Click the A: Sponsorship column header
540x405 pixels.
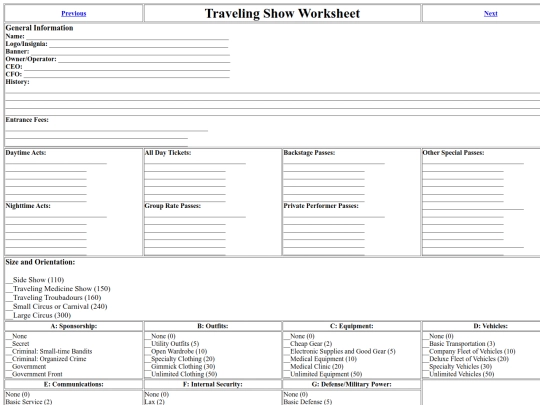(x=74, y=326)
